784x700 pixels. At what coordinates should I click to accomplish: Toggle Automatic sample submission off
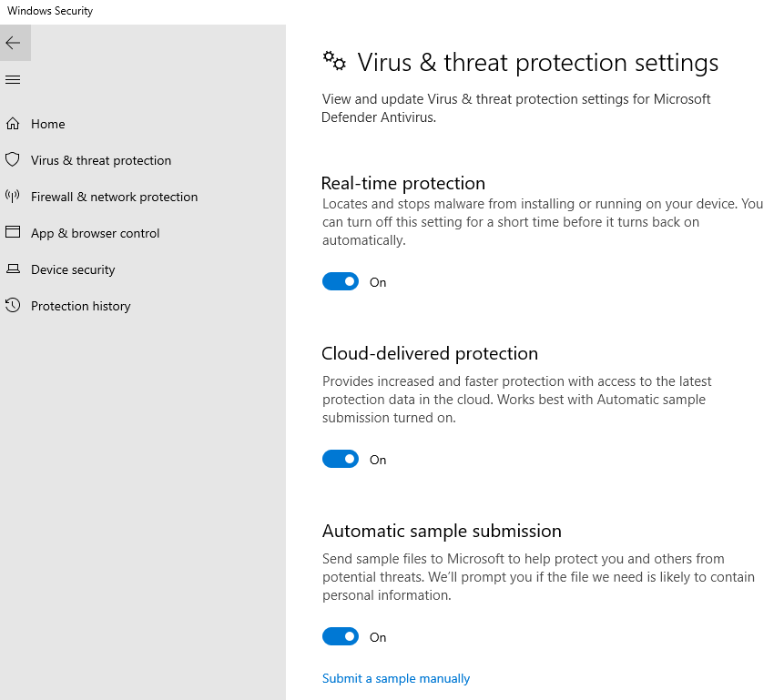[x=341, y=637]
